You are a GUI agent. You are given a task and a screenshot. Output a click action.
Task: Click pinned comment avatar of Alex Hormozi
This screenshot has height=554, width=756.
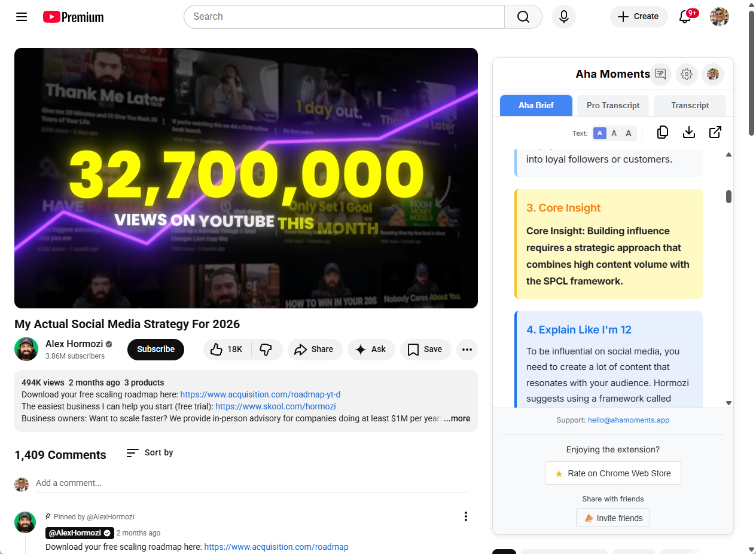tap(25, 522)
